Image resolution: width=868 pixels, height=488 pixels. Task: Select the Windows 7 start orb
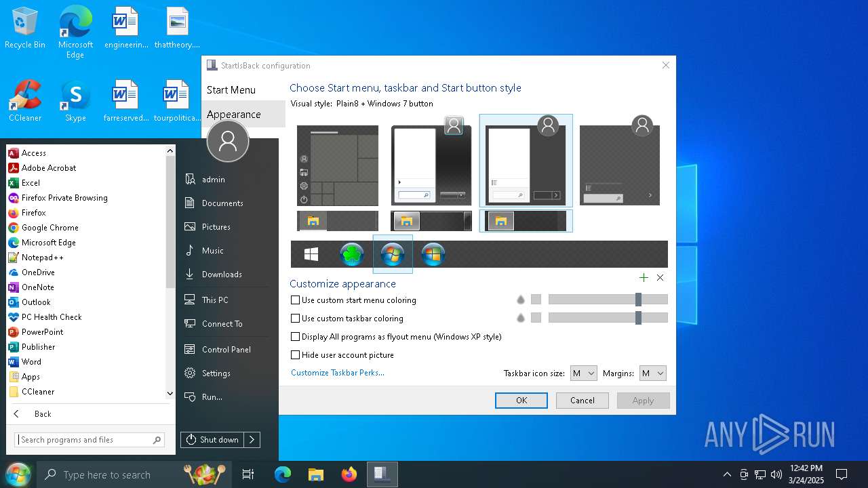click(x=393, y=254)
